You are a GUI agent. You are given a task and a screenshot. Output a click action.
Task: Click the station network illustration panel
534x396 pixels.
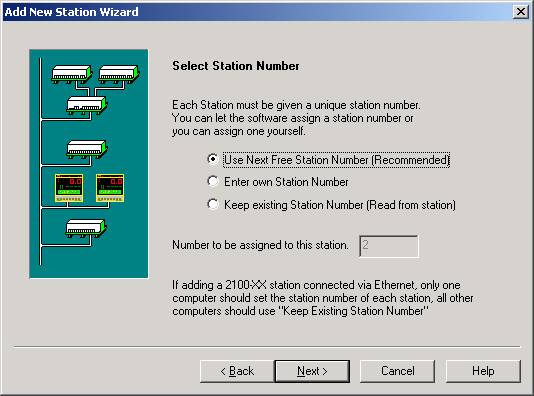click(x=89, y=164)
